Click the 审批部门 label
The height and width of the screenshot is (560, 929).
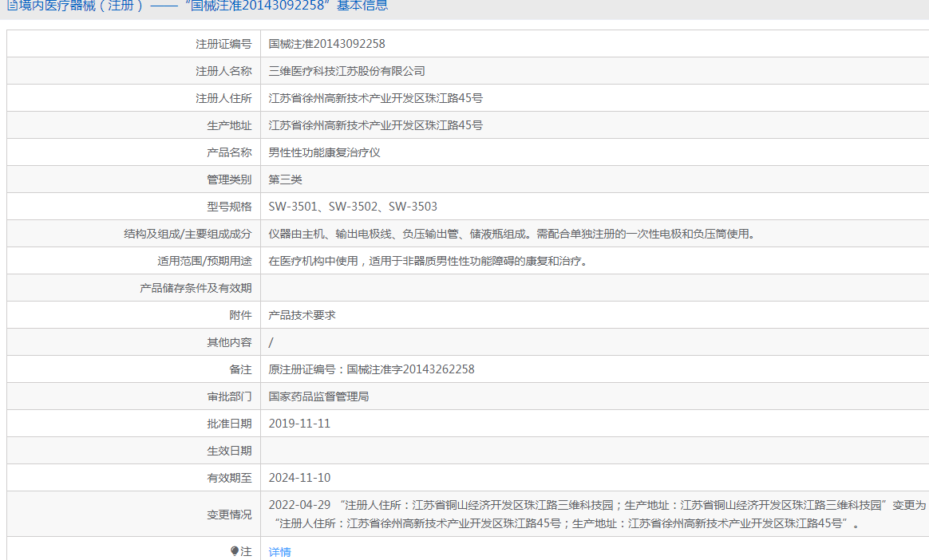229,396
